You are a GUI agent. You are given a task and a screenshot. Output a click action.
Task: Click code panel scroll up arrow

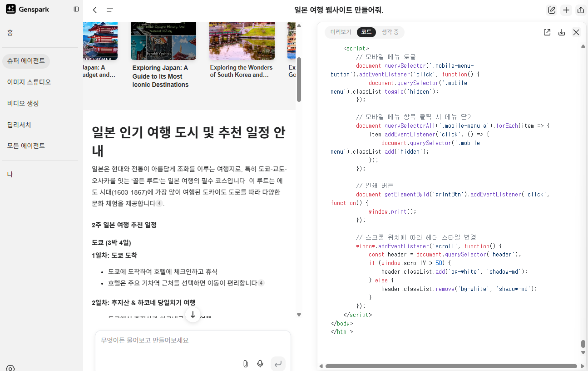(583, 46)
